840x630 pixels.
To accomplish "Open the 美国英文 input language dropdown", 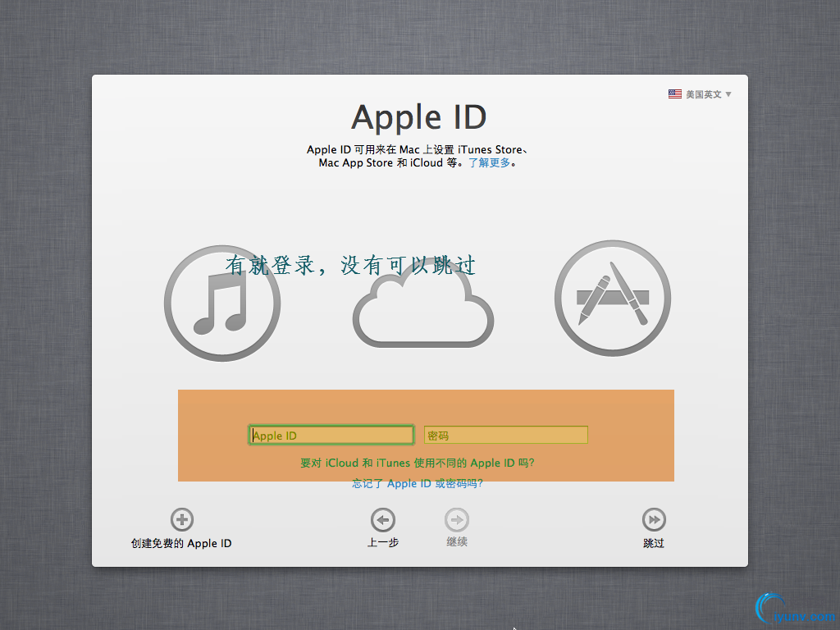I will pyautogui.click(x=701, y=94).
